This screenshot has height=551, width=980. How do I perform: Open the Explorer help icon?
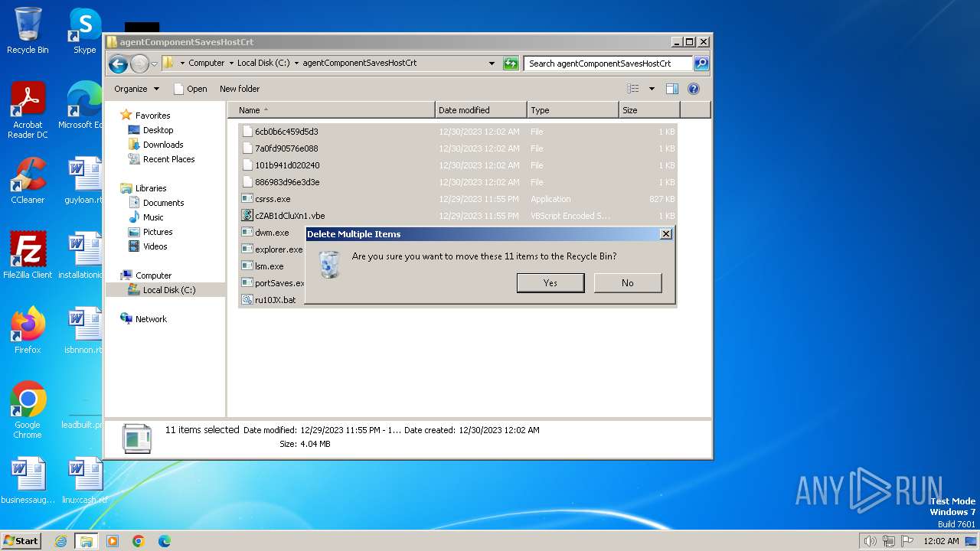tap(694, 89)
